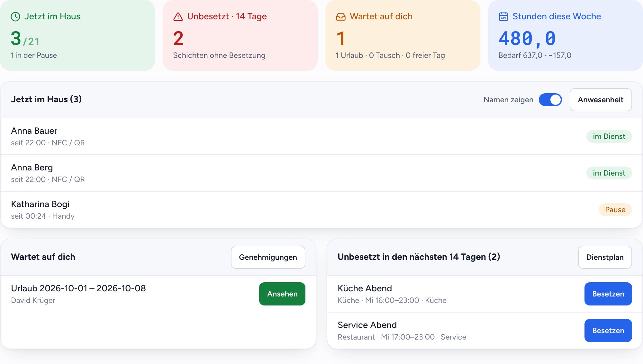Open the orange Wartet auf dich summary card
The height and width of the screenshot is (364, 643).
coord(403,35)
